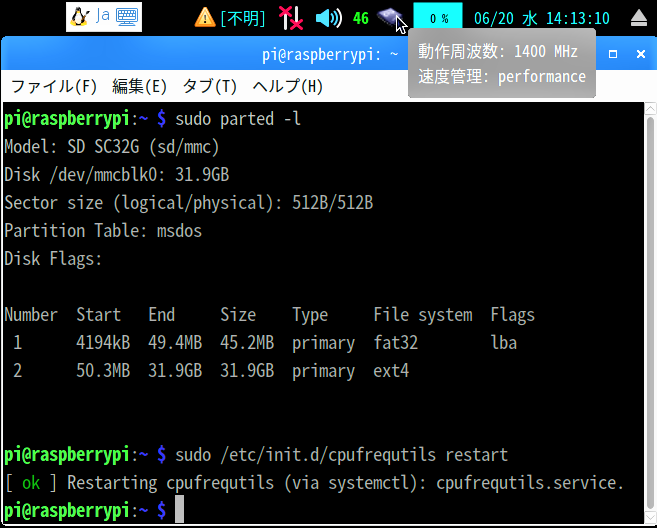Open the ファイル(F) menu
This screenshot has height=528, width=657.
click(x=54, y=87)
